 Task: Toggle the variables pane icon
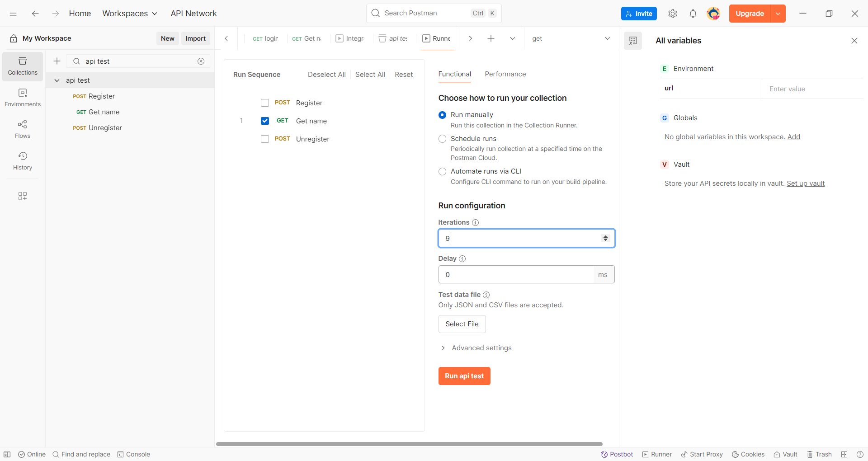pyautogui.click(x=633, y=41)
